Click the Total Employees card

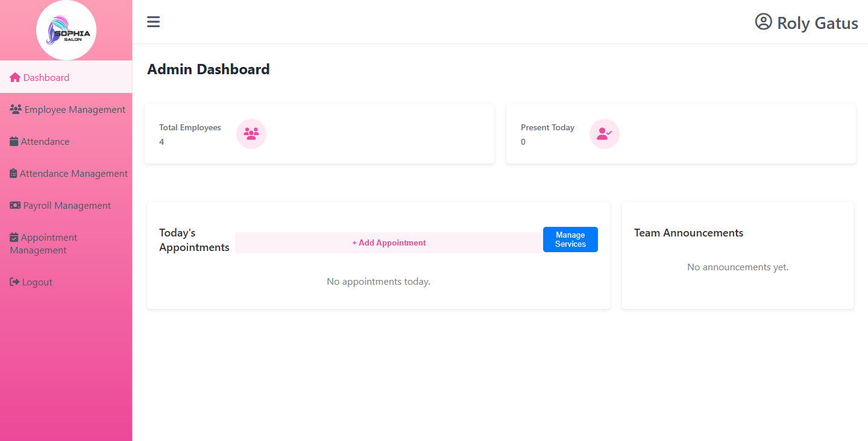pos(319,134)
